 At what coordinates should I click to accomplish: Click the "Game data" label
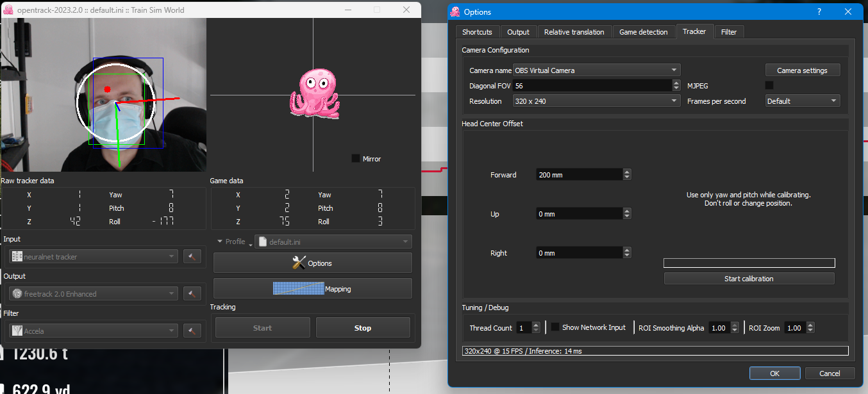pyautogui.click(x=227, y=181)
